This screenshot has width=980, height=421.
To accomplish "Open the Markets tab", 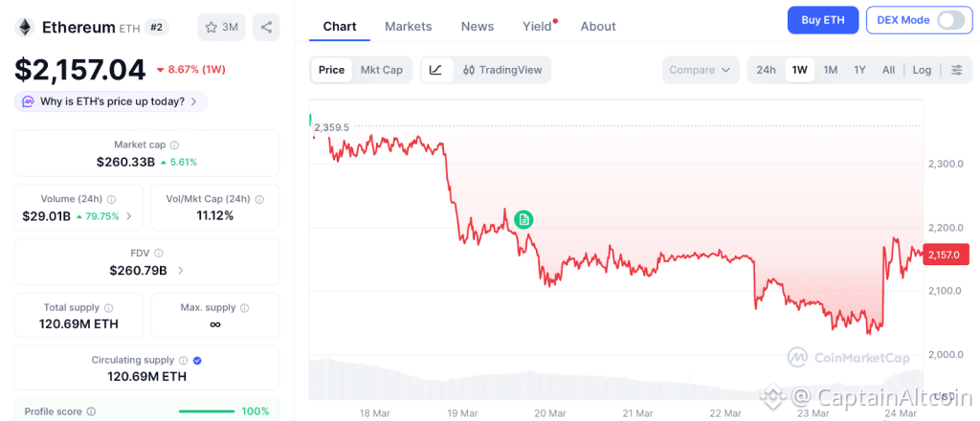I will pyautogui.click(x=408, y=27).
